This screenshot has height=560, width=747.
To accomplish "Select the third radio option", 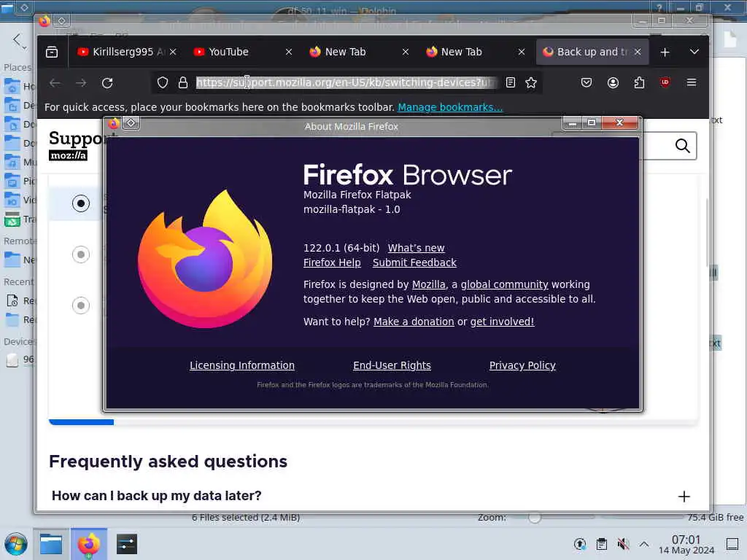I will pyautogui.click(x=81, y=306).
